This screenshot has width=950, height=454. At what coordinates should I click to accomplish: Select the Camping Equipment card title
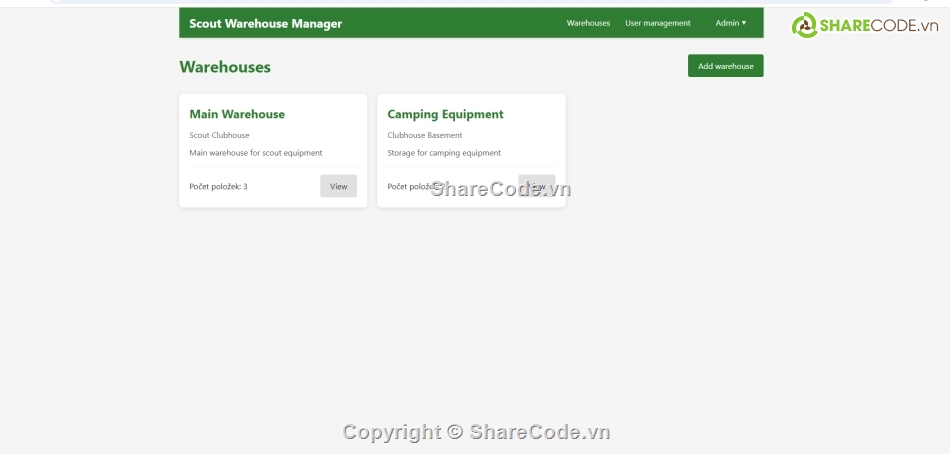click(x=445, y=114)
